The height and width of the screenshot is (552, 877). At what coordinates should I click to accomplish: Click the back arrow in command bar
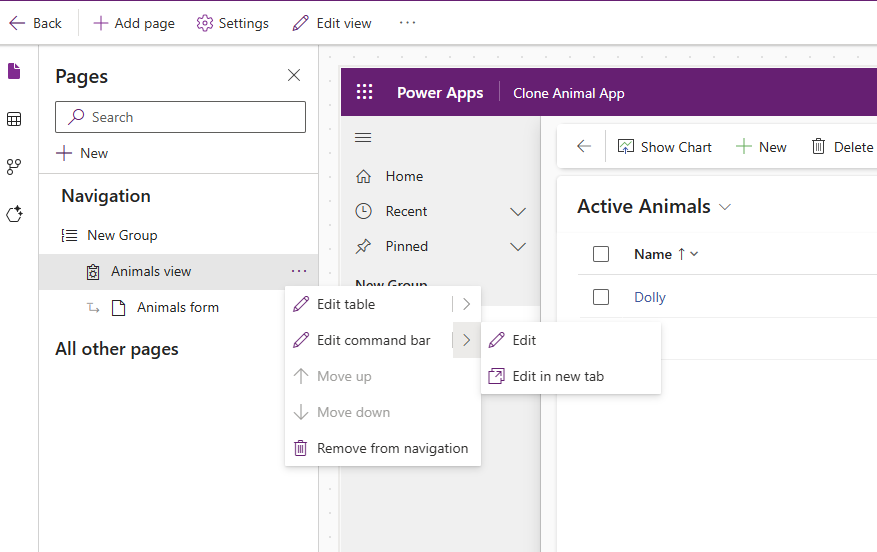584,147
